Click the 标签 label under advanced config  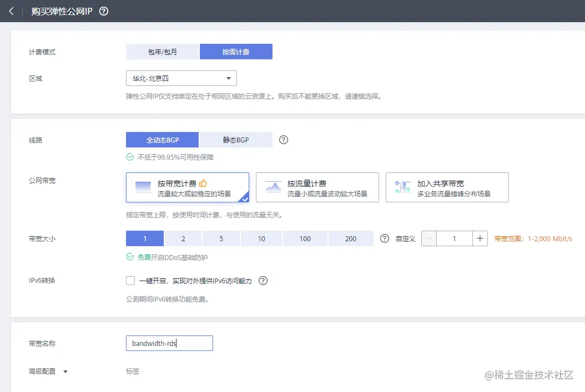click(x=133, y=371)
